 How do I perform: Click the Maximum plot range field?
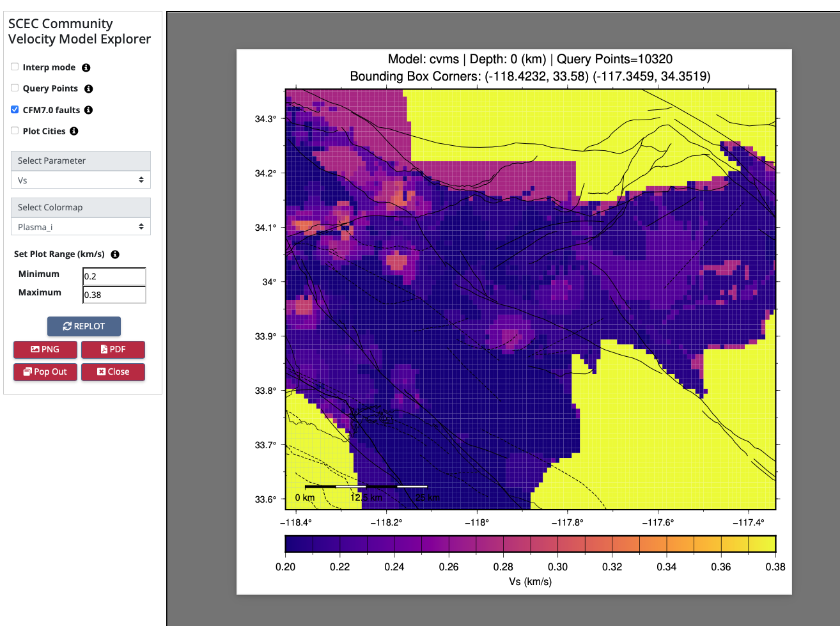click(x=114, y=295)
